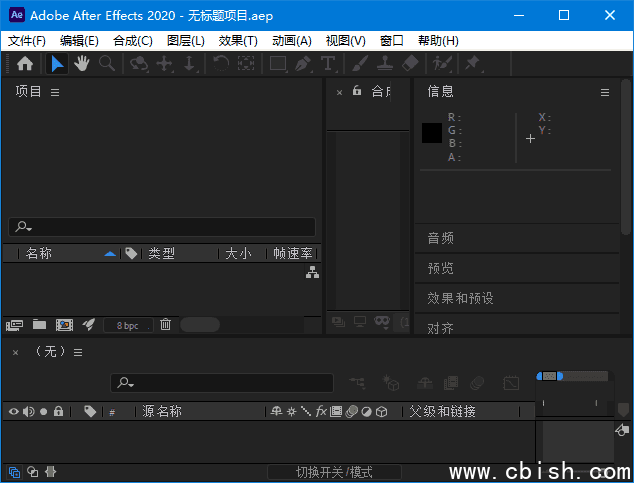634x483 pixels.
Task: Open the 效果(T) menu
Action: [x=238, y=40]
